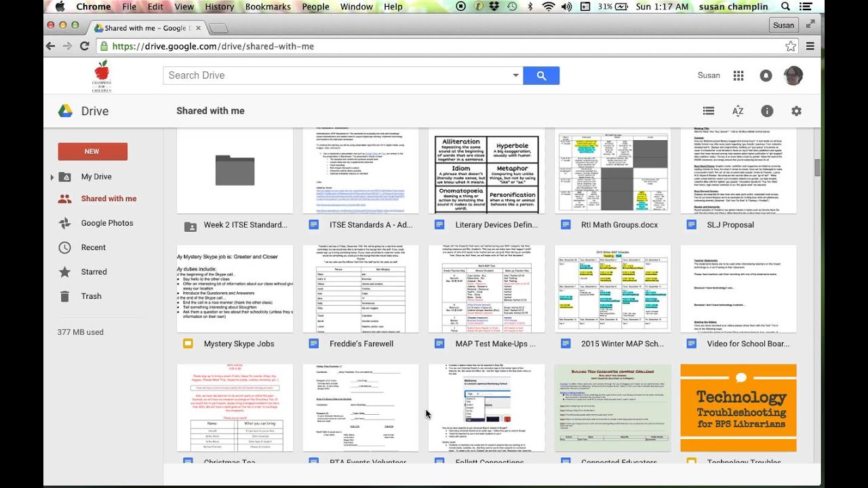Open Wi-Fi status in menu bar
Viewport: 868px width, 488px height.
click(x=548, y=7)
